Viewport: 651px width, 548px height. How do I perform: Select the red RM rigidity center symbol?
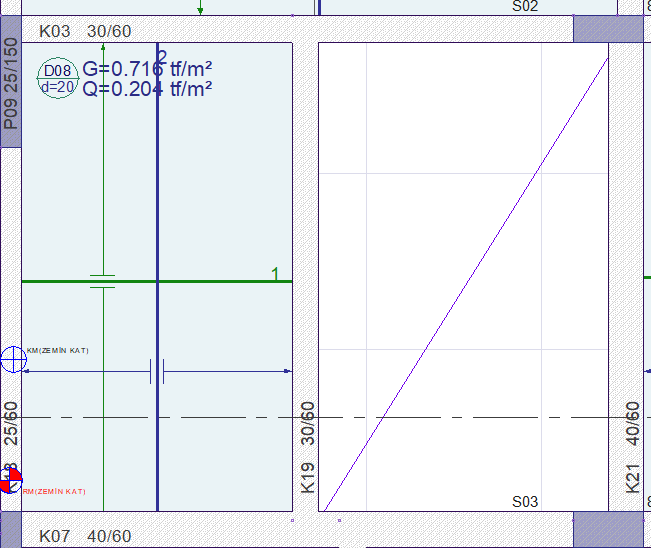point(10,482)
